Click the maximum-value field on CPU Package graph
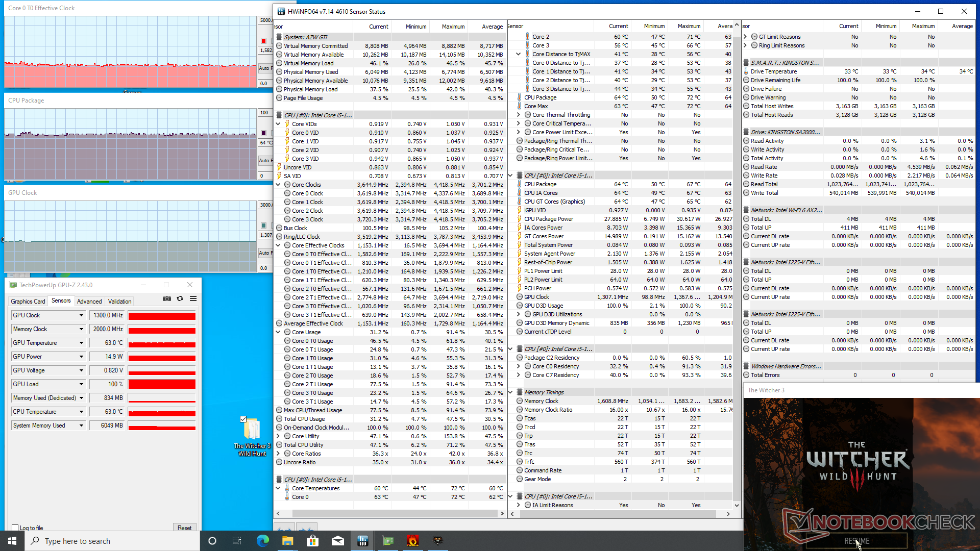This screenshot has width=980, height=551. point(265,113)
